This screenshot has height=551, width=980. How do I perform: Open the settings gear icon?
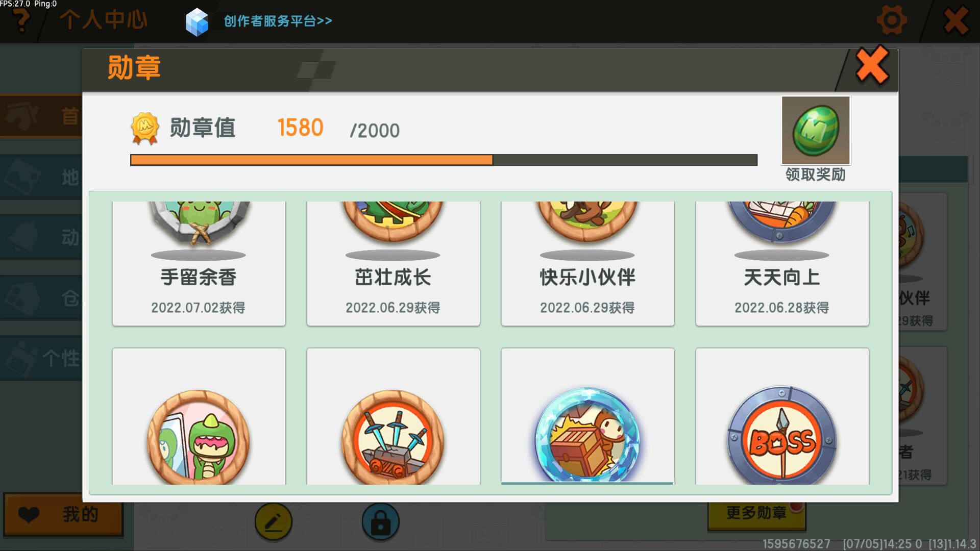click(892, 20)
